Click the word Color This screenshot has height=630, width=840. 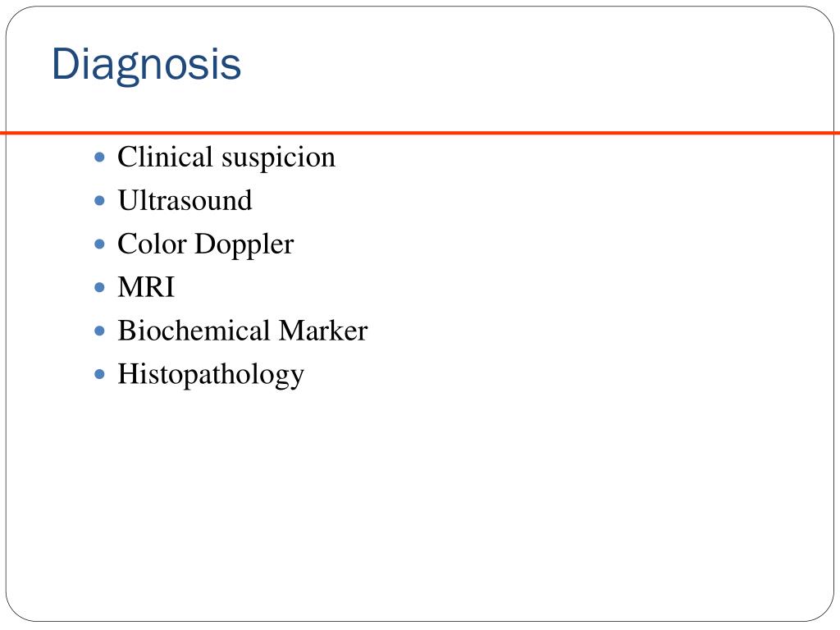coord(152,244)
